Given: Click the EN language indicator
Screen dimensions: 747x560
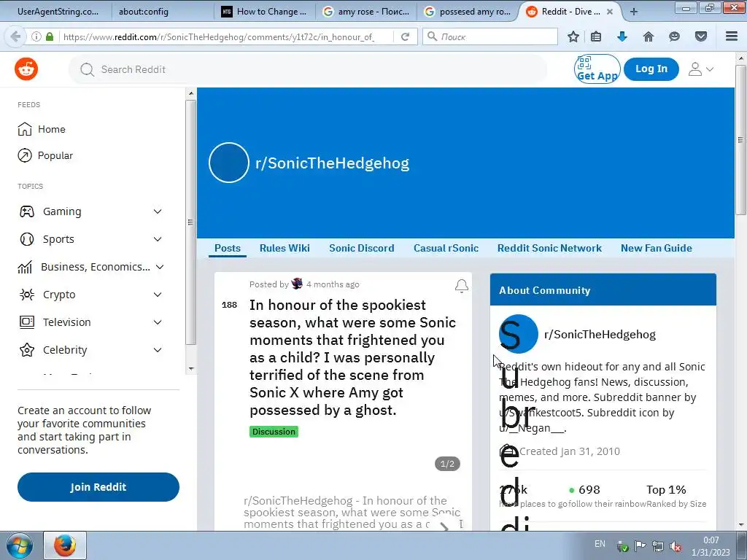Looking at the screenshot, I should click(x=600, y=544).
